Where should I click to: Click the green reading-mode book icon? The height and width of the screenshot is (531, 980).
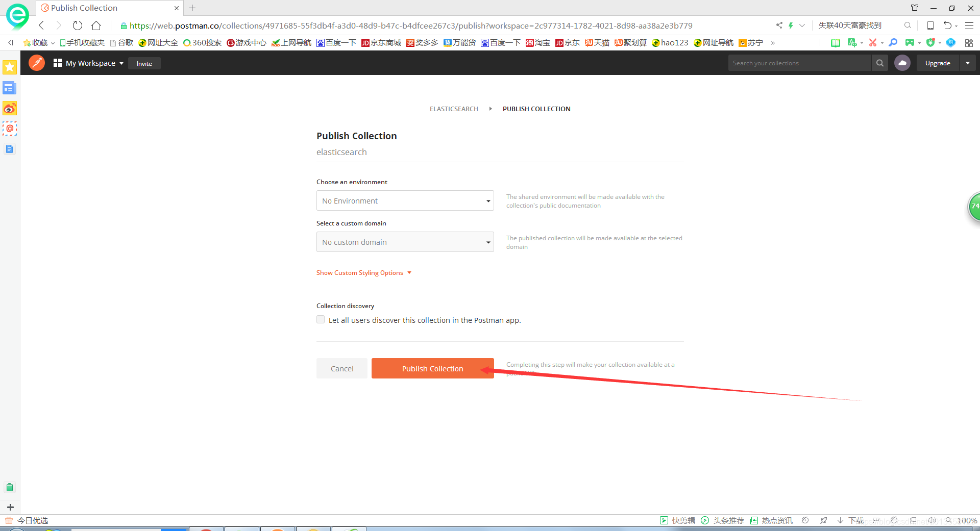836,43
